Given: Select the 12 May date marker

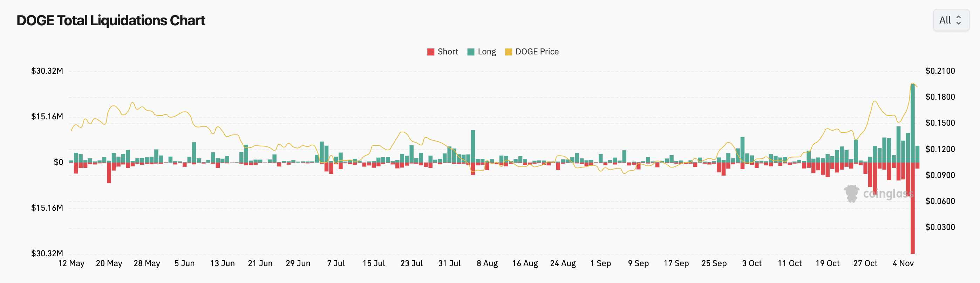Looking at the screenshot, I should [71, 264].
